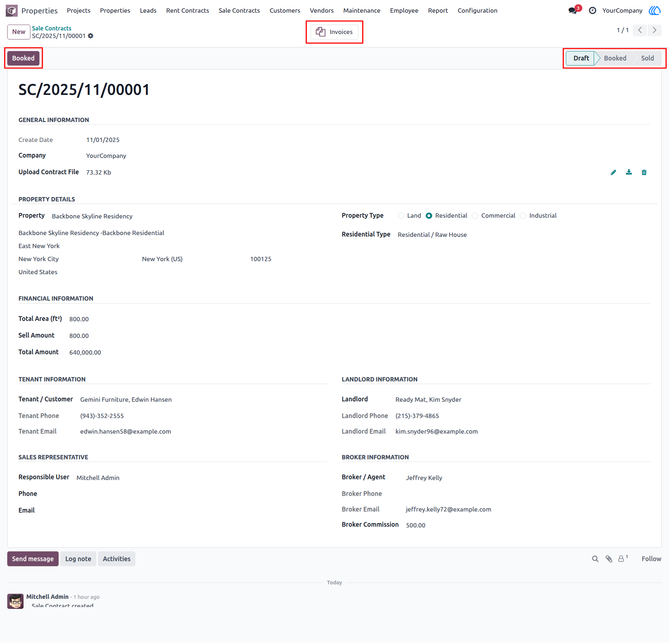669x644 pixels.
Task: Search messages with the magnifier icon
Action: pyautogui.click(x=595, y=559)
